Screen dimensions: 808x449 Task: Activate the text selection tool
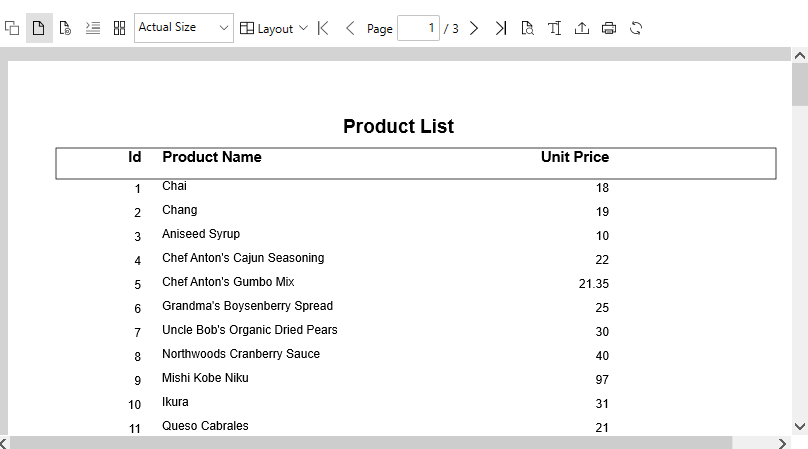point(555,28)
